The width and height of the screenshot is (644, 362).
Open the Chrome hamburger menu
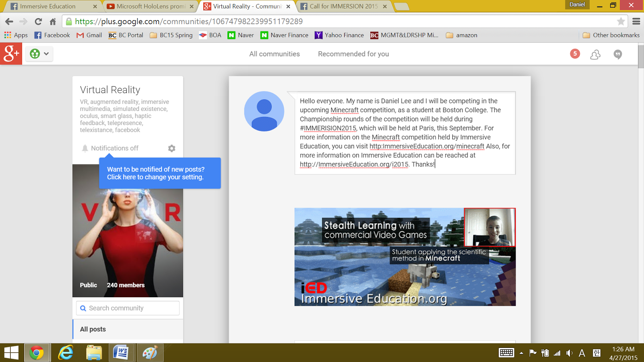pos(636,21)
